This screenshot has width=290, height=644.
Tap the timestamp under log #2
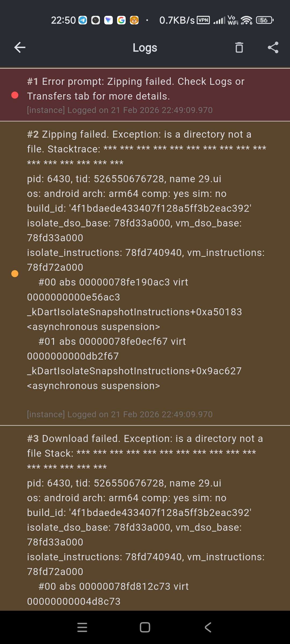(x=120, y=414)
